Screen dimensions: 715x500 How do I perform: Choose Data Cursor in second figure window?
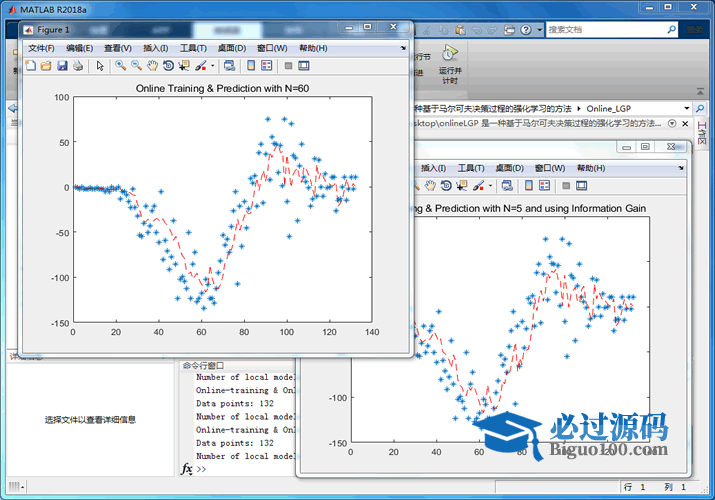(462, 186)
